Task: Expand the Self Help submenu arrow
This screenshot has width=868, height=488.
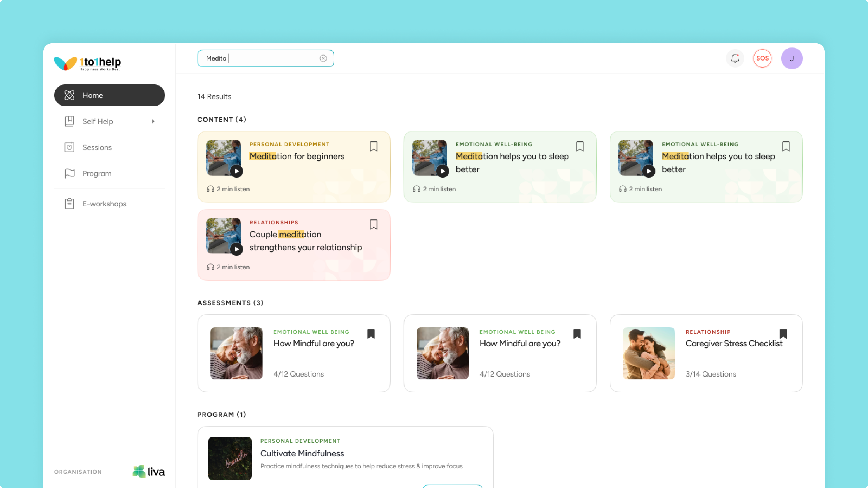Action: (153, 121)
